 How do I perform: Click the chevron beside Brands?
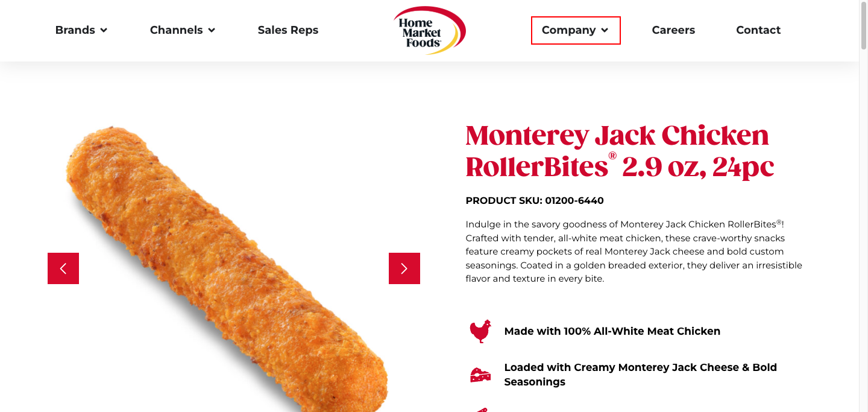(x=104, y=30)
